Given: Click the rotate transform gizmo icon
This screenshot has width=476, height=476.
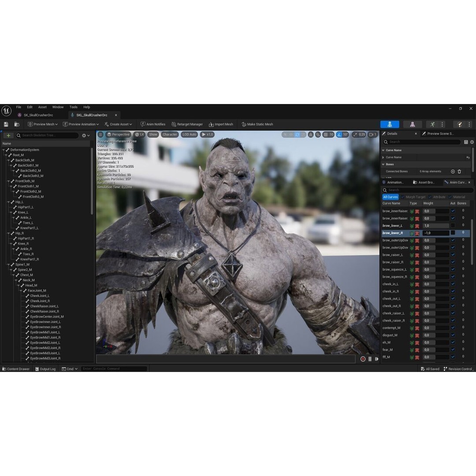Looking at the screenshot, I should coord(297,134).
